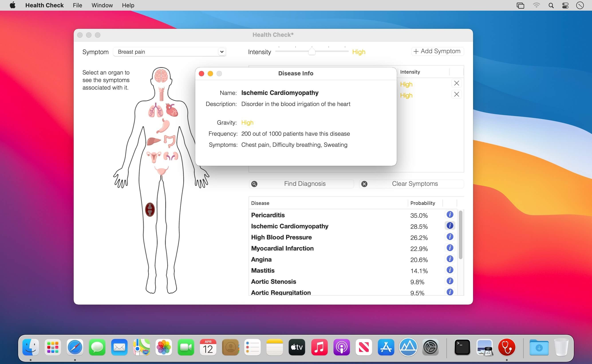Image resolution: width=592 pixels, height=364 pixels.
Task: Click the disease list scrollbar
Action: (460, 235)
